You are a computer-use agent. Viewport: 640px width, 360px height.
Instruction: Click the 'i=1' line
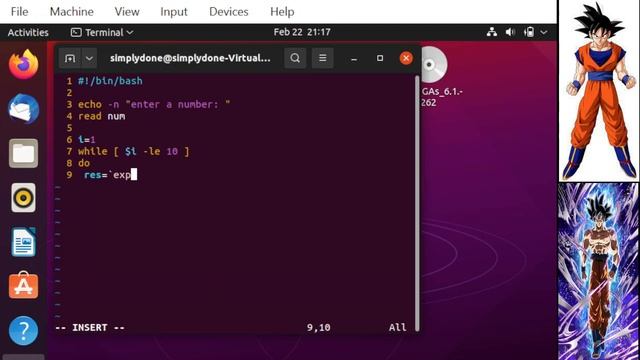click(x=87, y=140)
